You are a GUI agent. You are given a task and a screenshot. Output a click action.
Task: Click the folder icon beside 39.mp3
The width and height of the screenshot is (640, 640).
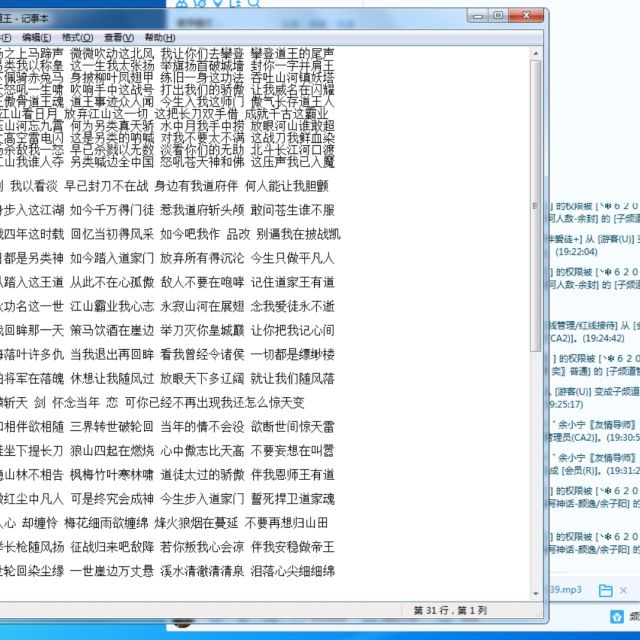604,590
